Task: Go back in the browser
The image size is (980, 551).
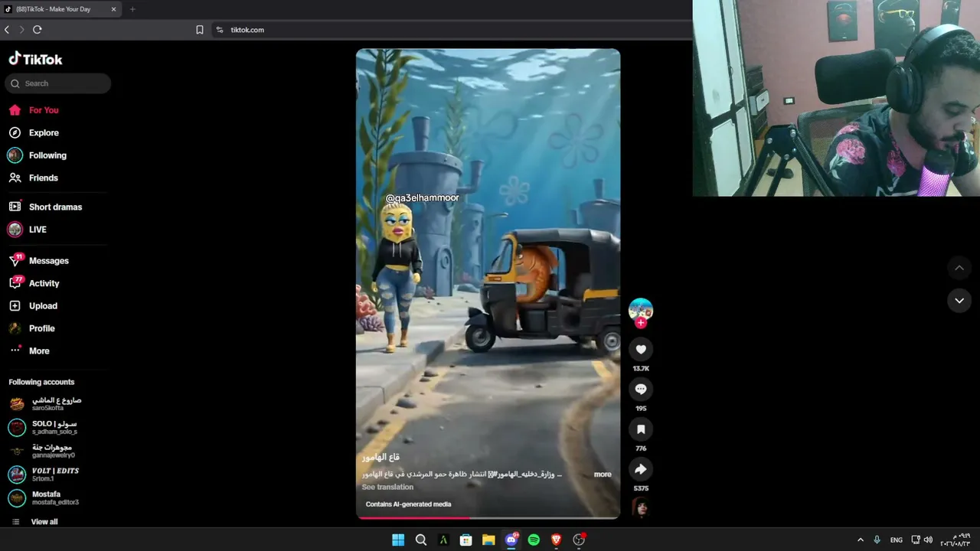Action: coord(7,30)
